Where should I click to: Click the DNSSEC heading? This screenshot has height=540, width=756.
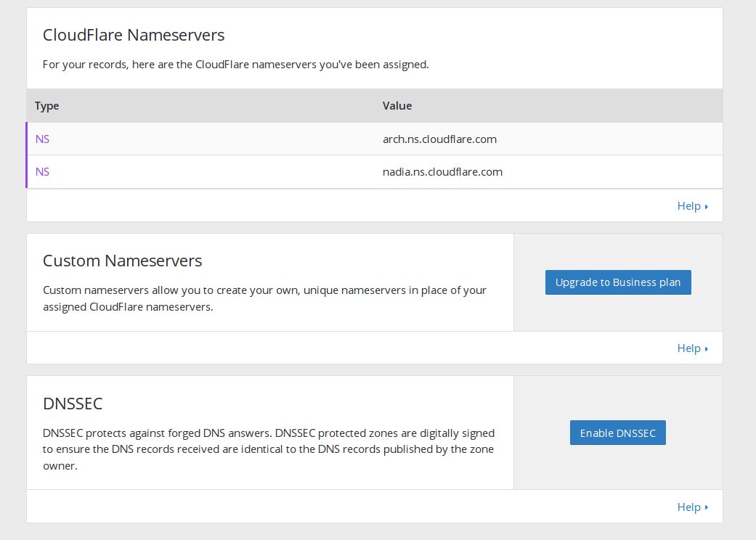[x=73, y=404]
